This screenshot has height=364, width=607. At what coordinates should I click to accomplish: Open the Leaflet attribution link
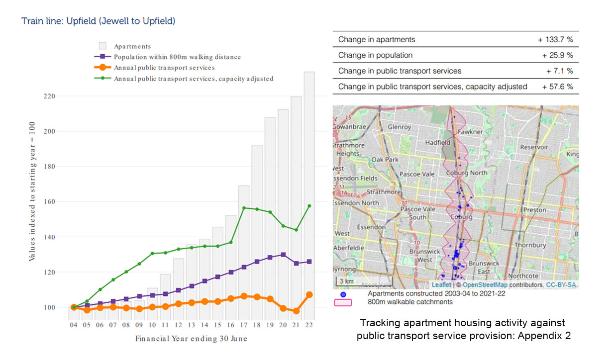click(441, 285)
